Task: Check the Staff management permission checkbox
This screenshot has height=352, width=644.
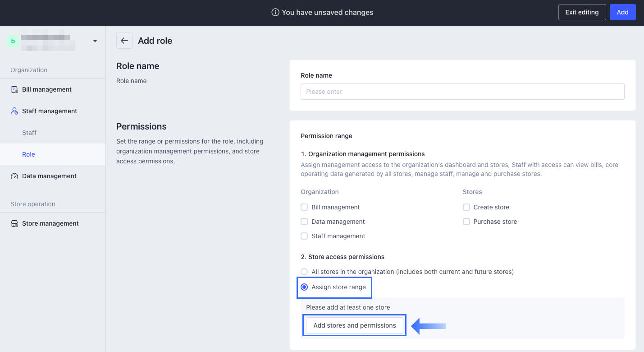Action: coord(304,236)
